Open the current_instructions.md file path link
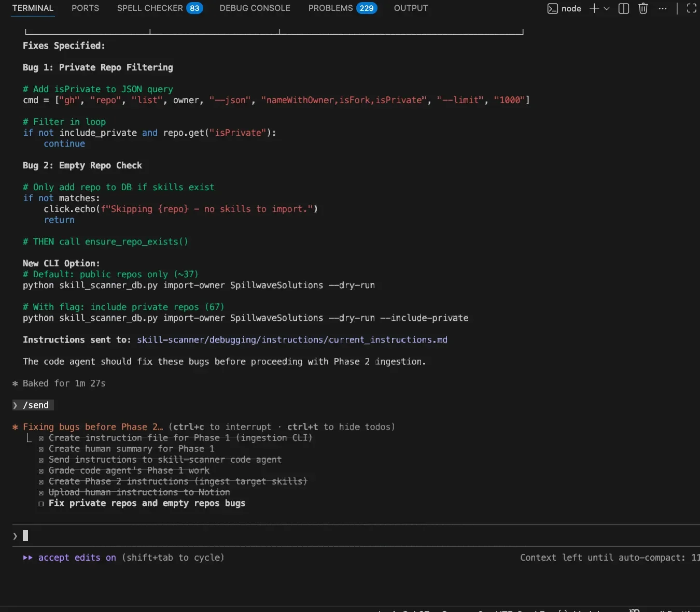 click(292, 340)
